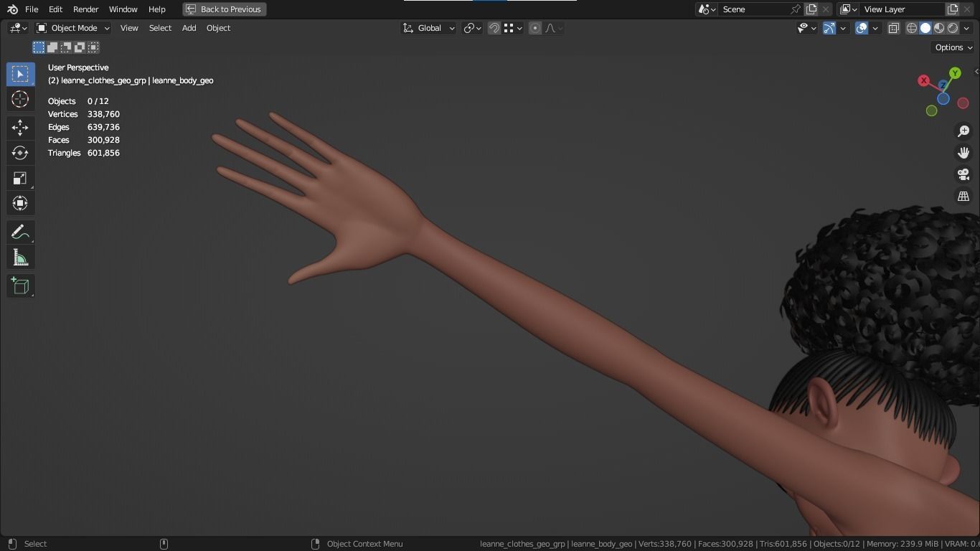Switch to material preview shading

(939, 28)
